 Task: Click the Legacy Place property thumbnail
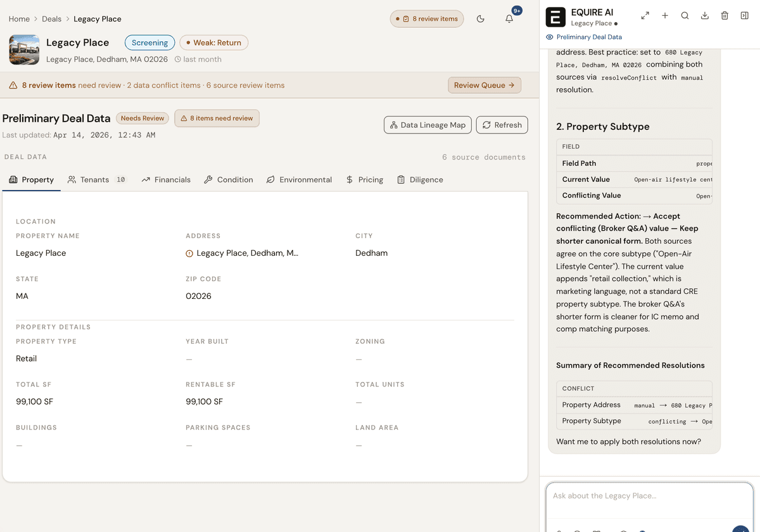[24, 50]
